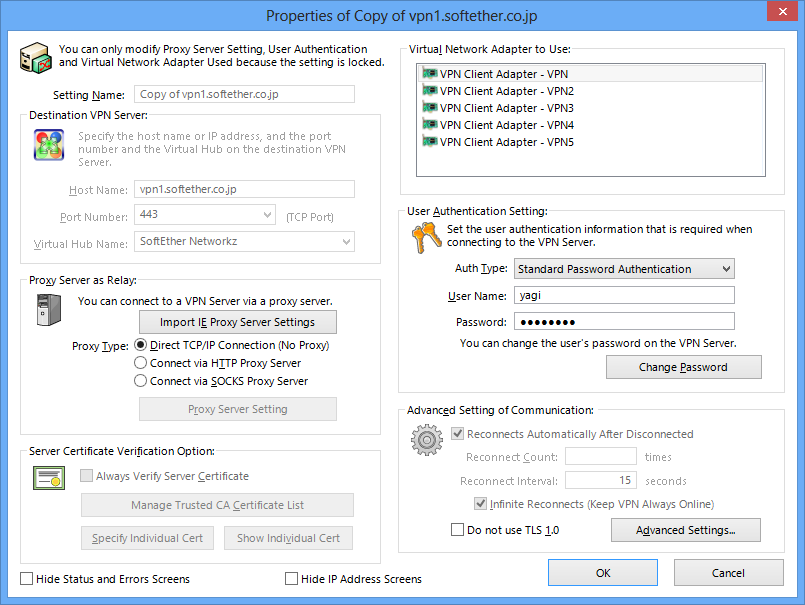Click the locked setting computer icon
The width and height of the screenshot is (805, 605).
pyautogui.click(x=37, y=57)
